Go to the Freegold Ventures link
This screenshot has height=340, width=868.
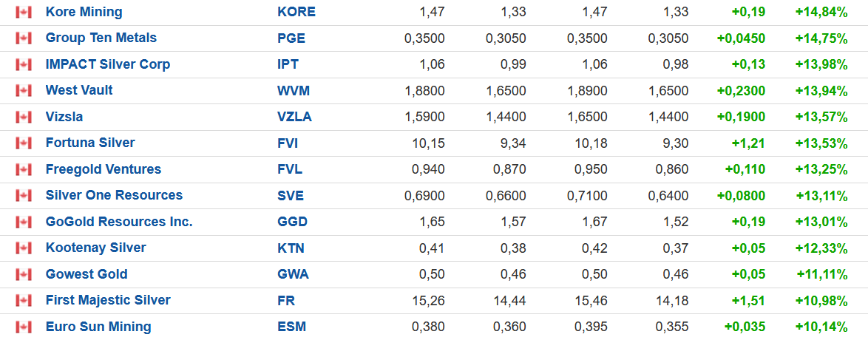(x=104, y=169)
